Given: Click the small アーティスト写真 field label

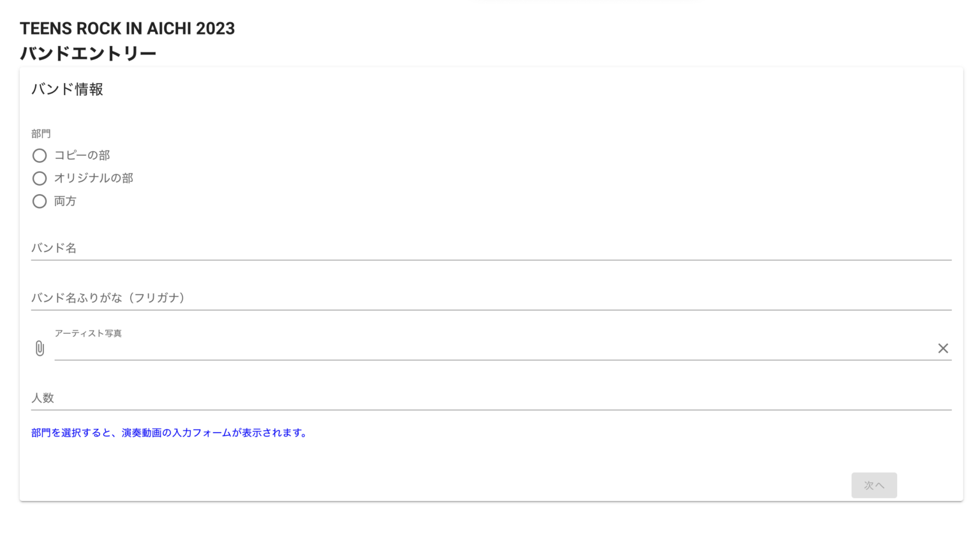Looking at the screenshot, I should pyautogui.click(x=88, y=333).
